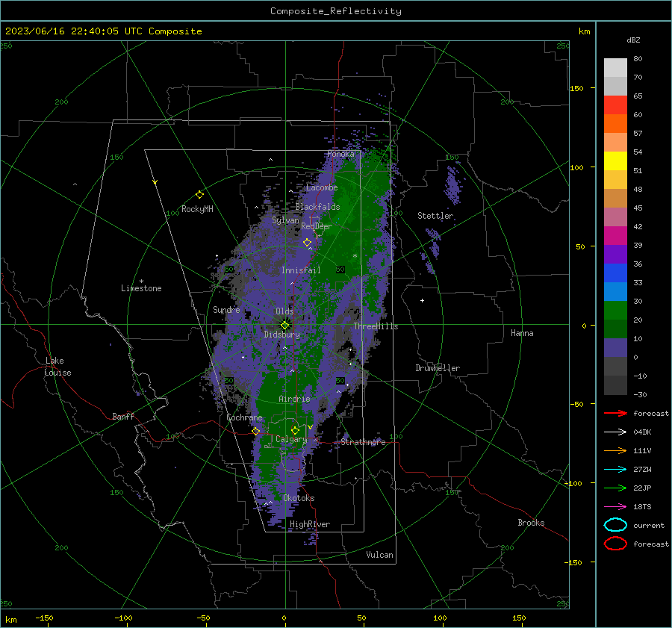Click the Olds city label
Screen dimensions: 672x628
pyautogui.click(x=284, y=311)
